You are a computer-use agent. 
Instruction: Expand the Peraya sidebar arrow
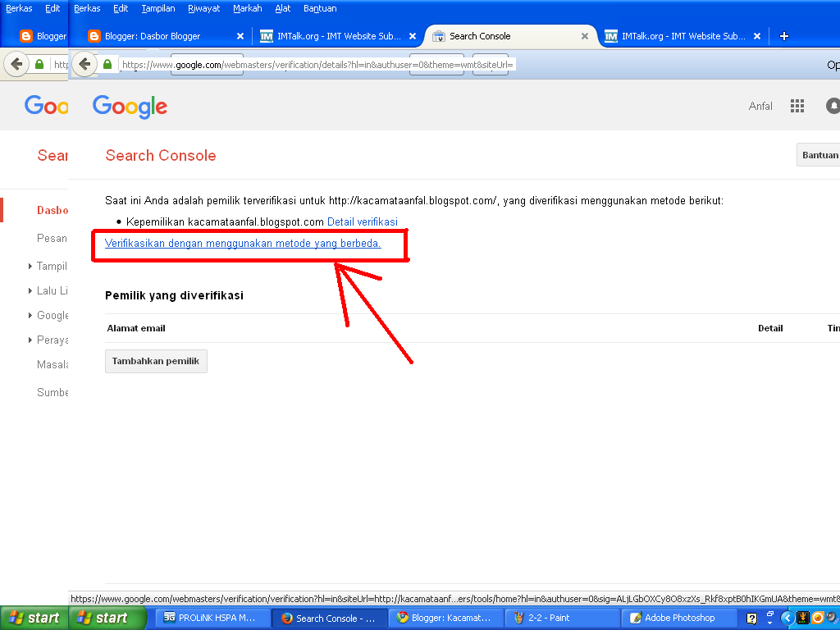[30, 340]
